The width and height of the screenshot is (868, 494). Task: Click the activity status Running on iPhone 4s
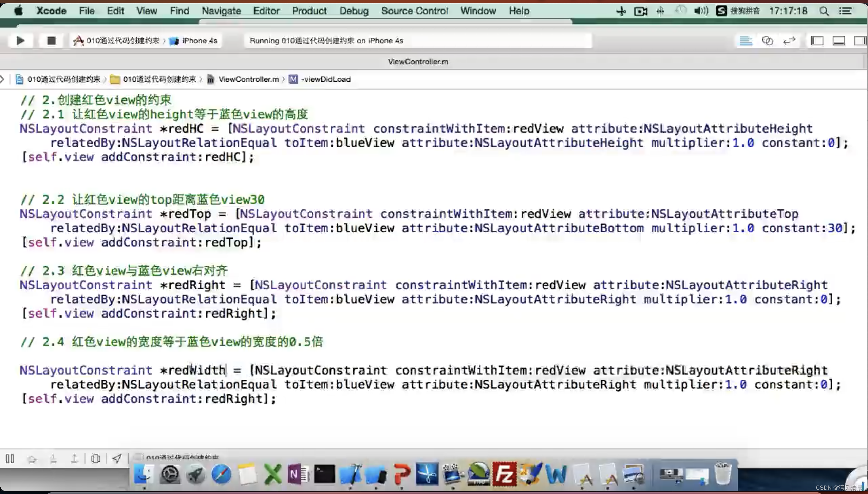(418, 41)
